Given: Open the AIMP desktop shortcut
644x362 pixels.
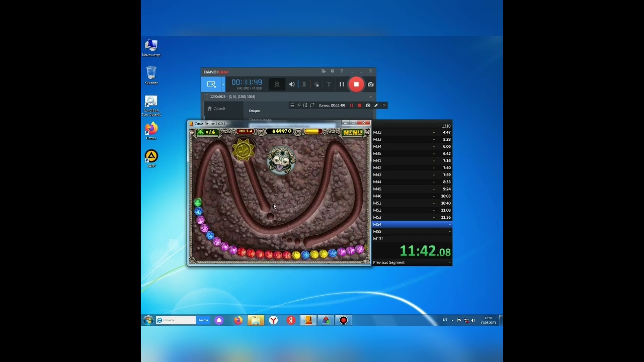Looking at the screenshot, I should click(x=151, y=158).
